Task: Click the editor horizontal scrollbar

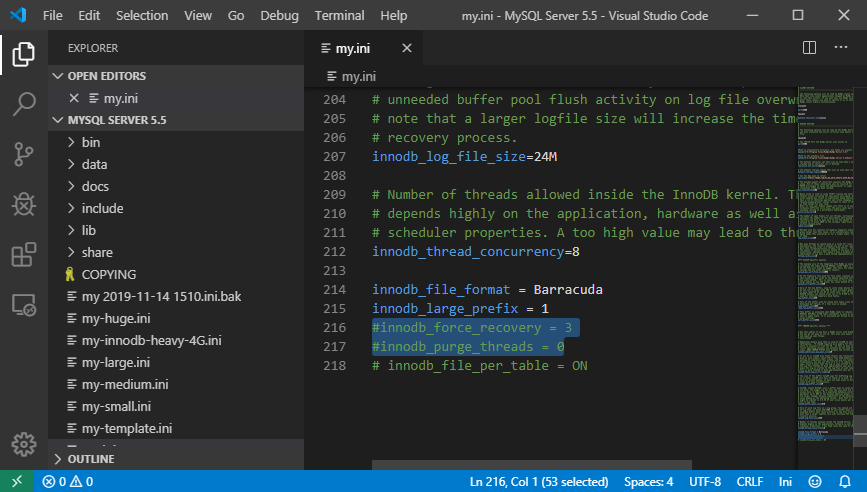Action: 531,465
